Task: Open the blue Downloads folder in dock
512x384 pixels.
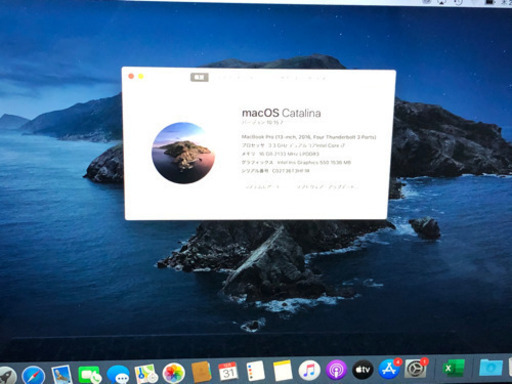Action: [x=490, y=367]
